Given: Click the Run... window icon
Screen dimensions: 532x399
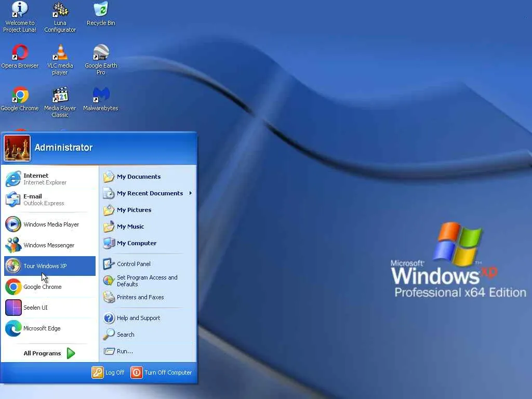Looking at the screenshot, I should [x=109, y=351].
